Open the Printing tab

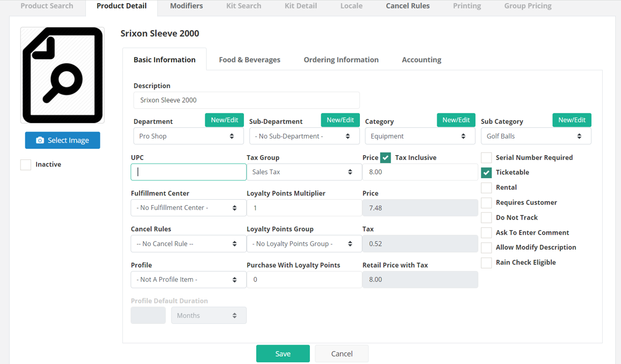coord(467,6)
